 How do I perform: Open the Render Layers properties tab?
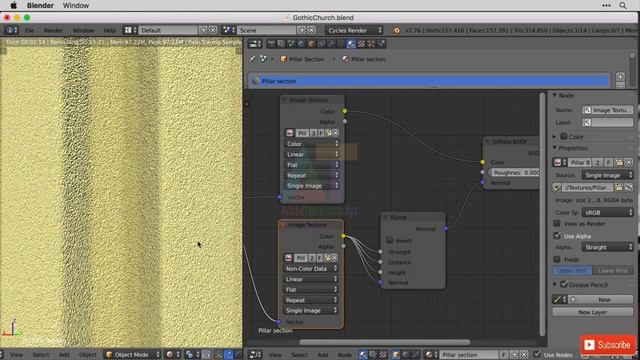(x=281, y=44)
